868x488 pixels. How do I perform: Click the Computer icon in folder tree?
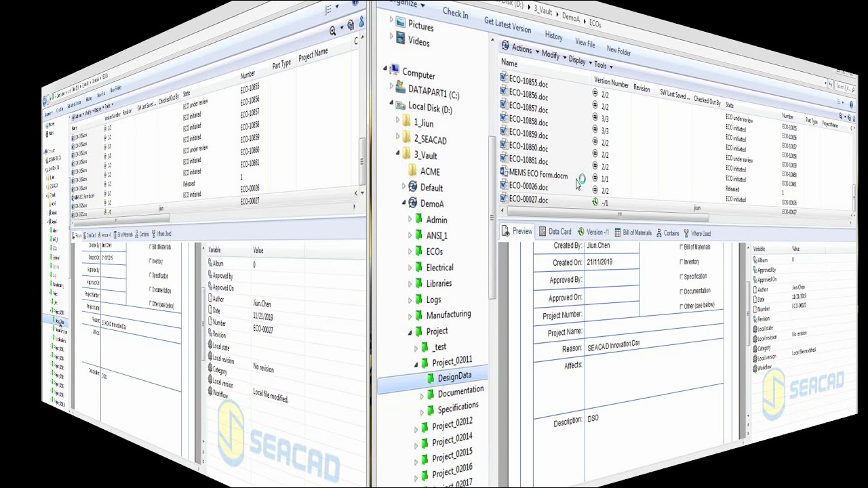pyautogui.click(x=394, y=71)
